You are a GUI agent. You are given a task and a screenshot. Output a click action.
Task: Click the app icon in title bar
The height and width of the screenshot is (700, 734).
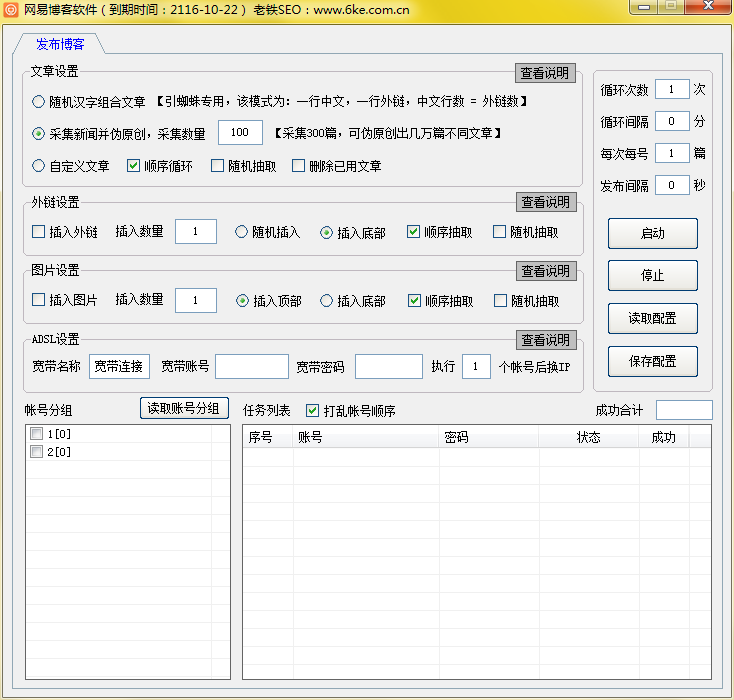click(x=12, y=10)
